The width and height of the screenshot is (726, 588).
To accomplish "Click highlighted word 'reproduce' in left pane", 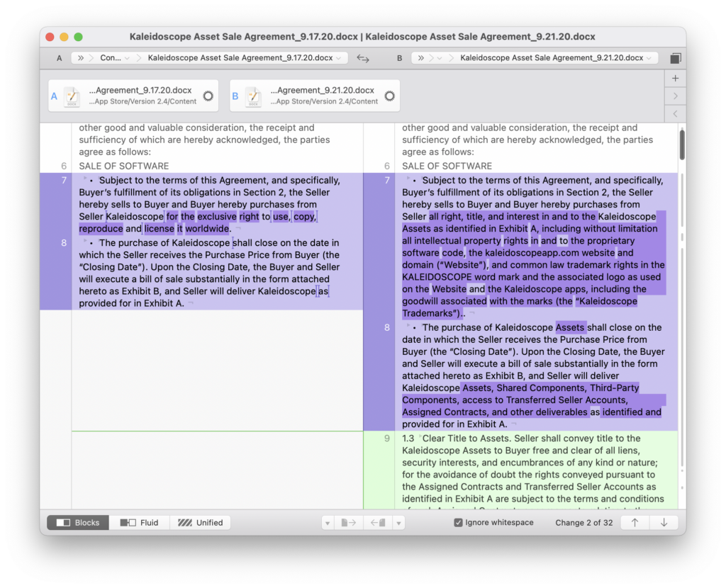I will [x=101, y=229].
